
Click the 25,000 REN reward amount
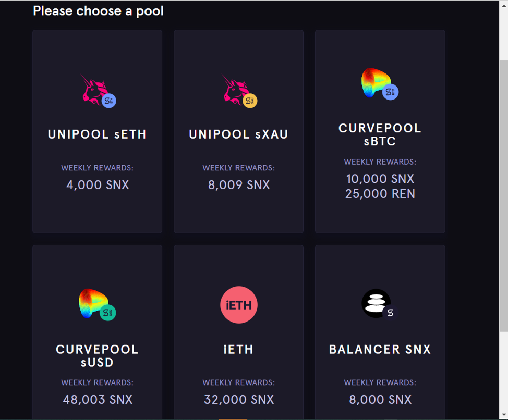pos(380,194)
